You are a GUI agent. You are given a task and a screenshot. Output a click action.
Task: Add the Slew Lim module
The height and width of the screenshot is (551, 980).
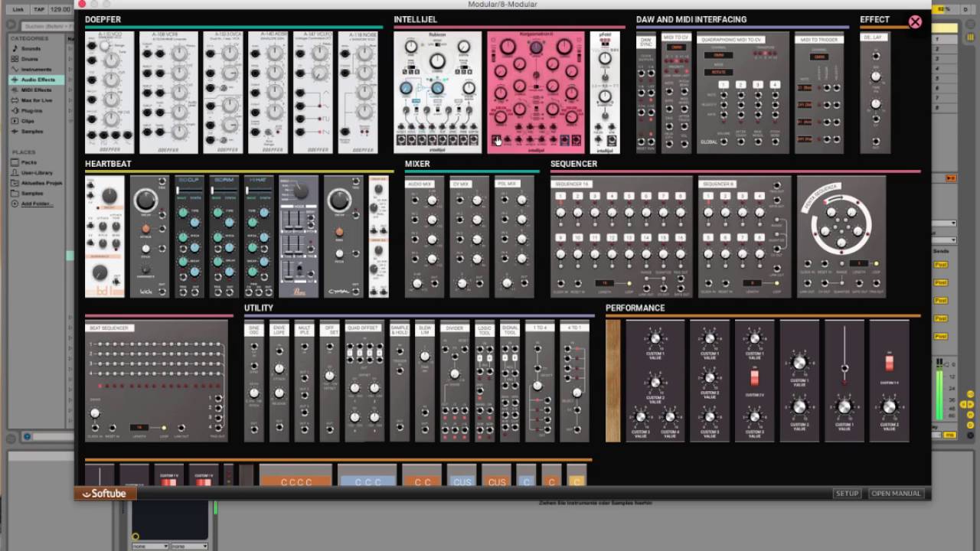(425, 381)
